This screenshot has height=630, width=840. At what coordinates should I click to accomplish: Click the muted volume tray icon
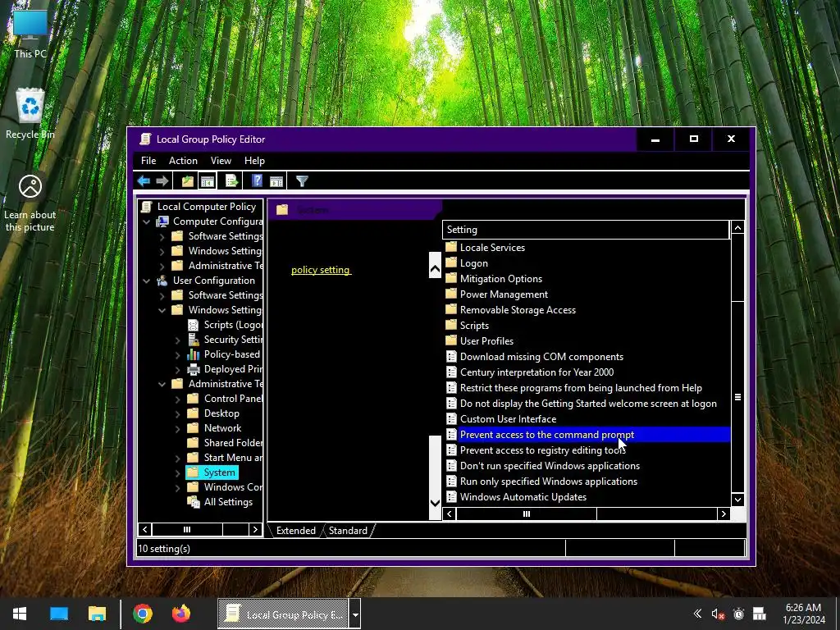718,614
